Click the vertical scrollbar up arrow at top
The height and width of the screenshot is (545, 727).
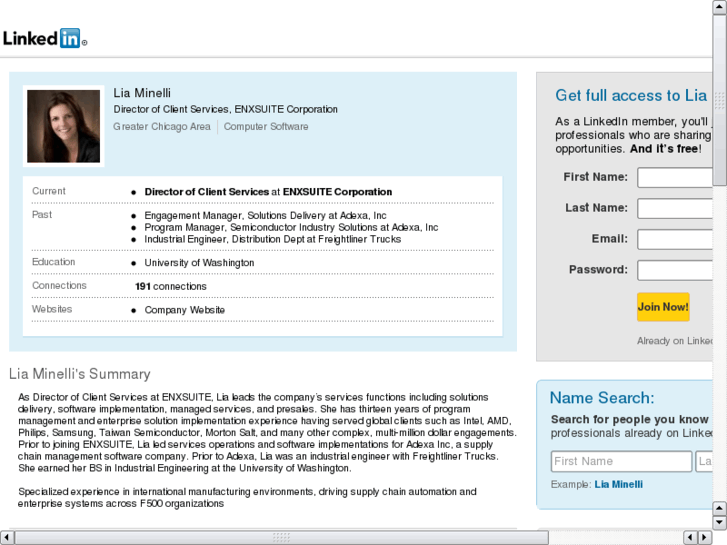(x=720, y=7)
